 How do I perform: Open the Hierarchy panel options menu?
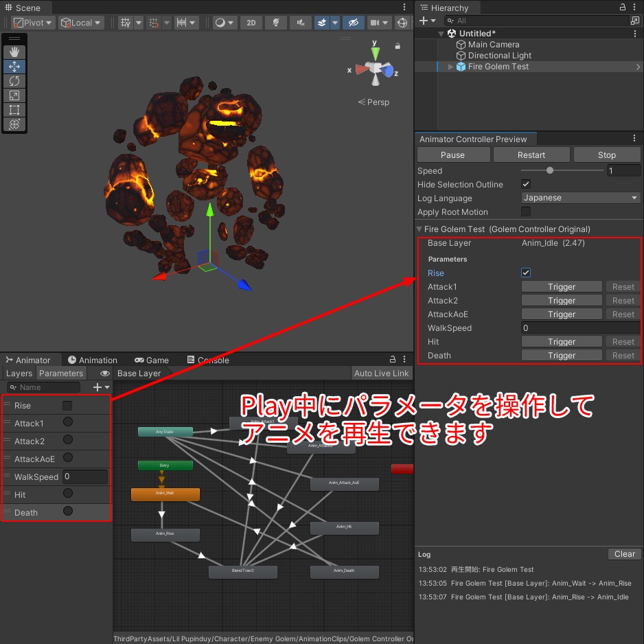[x=634, y=7]
